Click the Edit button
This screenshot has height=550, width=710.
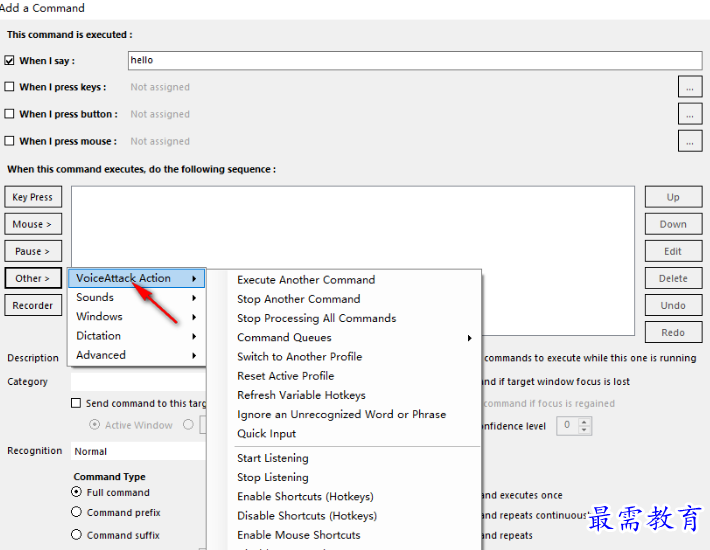(673, 251)
